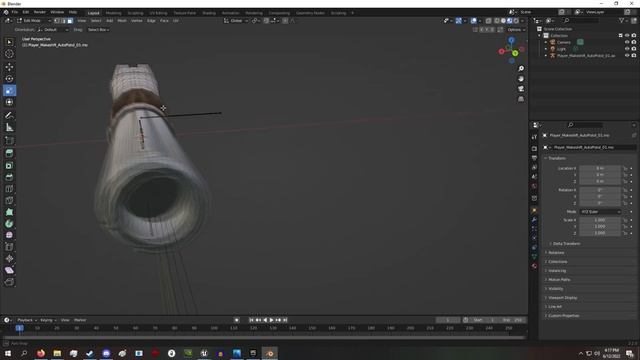
Task: Open the Vertex menu in viewport header
Action: (x=137, y=20)
